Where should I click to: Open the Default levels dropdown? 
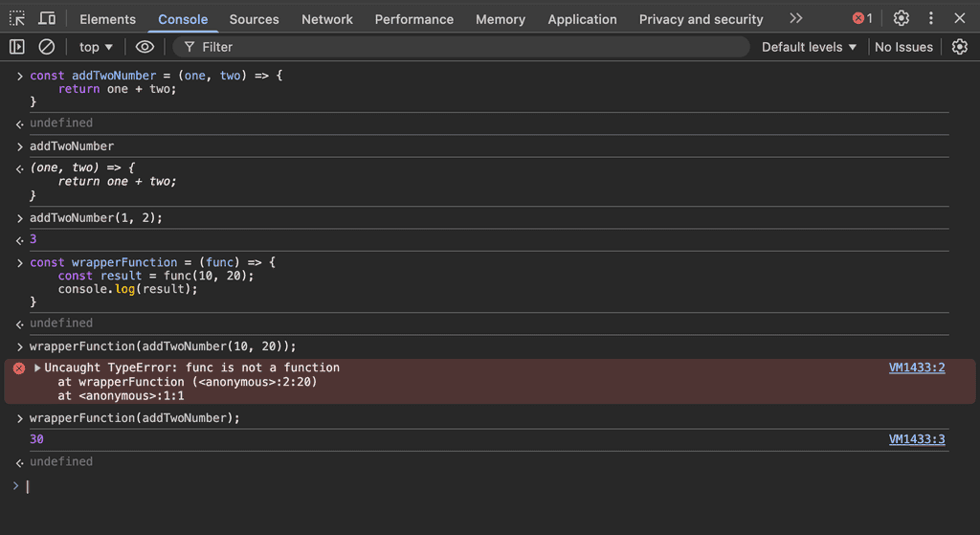click(x=809, y=47)
